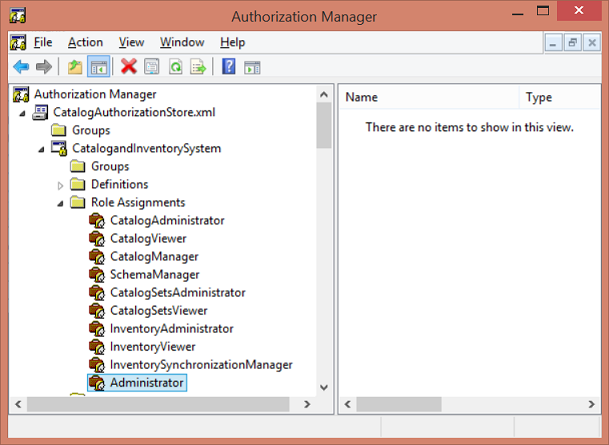The width and height of the screenshot is (609, 445).
Task: Select the CatalogAdministrator role assignment
Action: coord(167,220)
